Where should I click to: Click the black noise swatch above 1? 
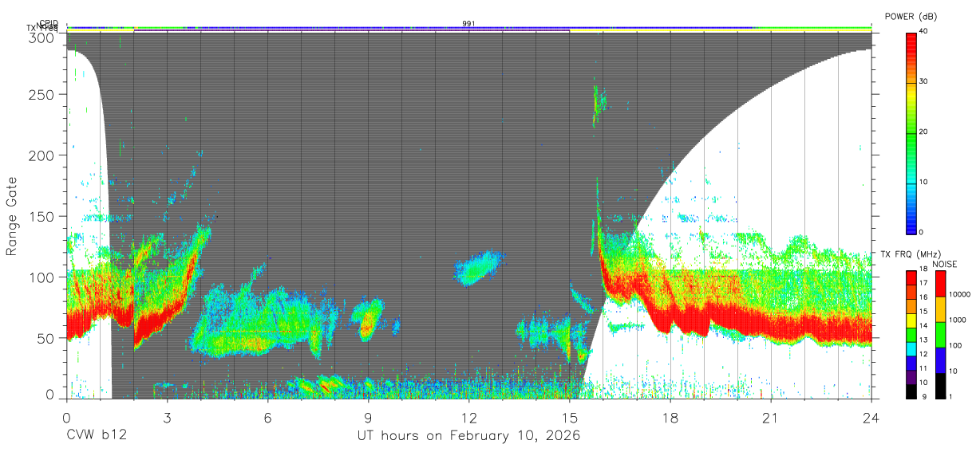[x=941, y=385]
